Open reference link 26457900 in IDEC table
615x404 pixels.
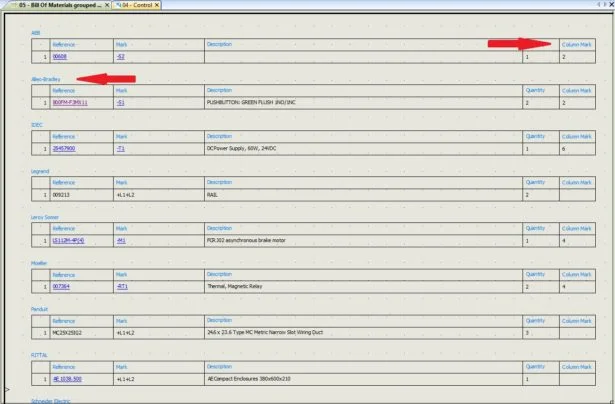tap(64, 148)
